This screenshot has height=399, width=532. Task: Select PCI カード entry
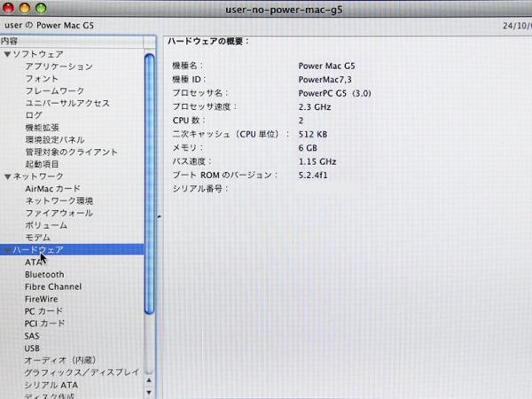(44, 324)
